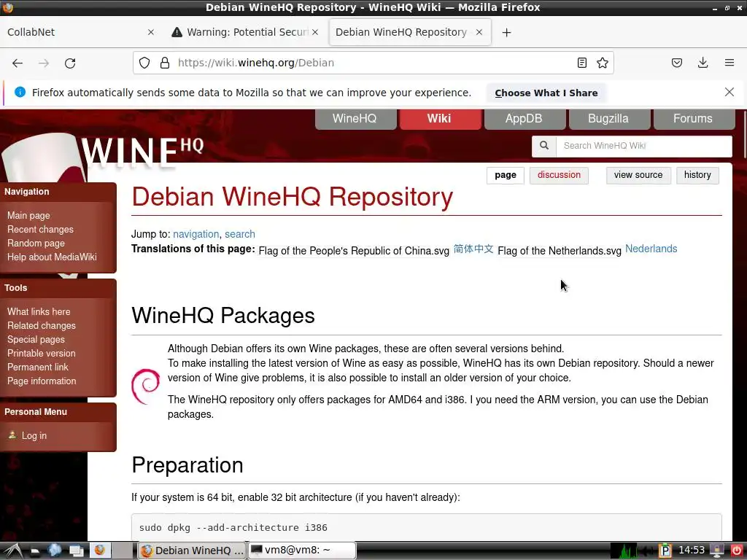Screen dimensions: 747x560
Task: Launch web browser globe in taskbar
Action: point(54,551)
